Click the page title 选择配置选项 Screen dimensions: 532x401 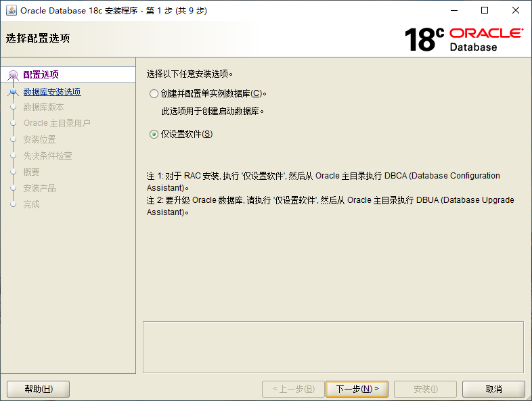38,38
